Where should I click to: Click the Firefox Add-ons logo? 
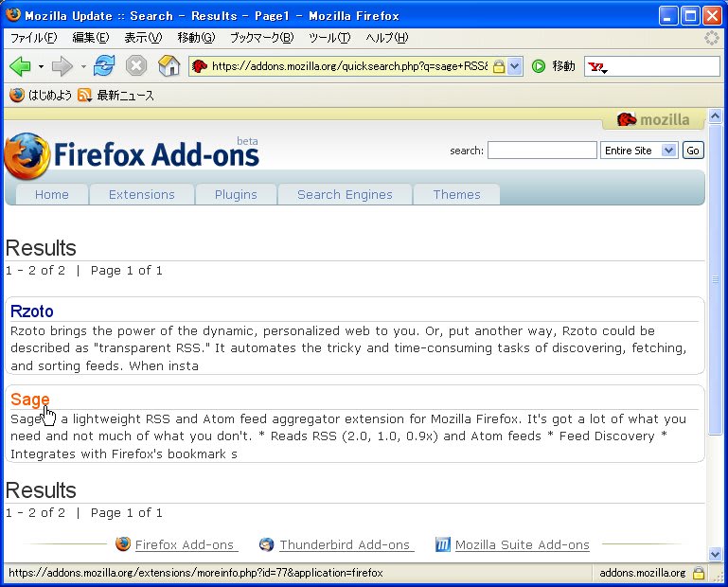pyautogui.click(x=132, y=155)
